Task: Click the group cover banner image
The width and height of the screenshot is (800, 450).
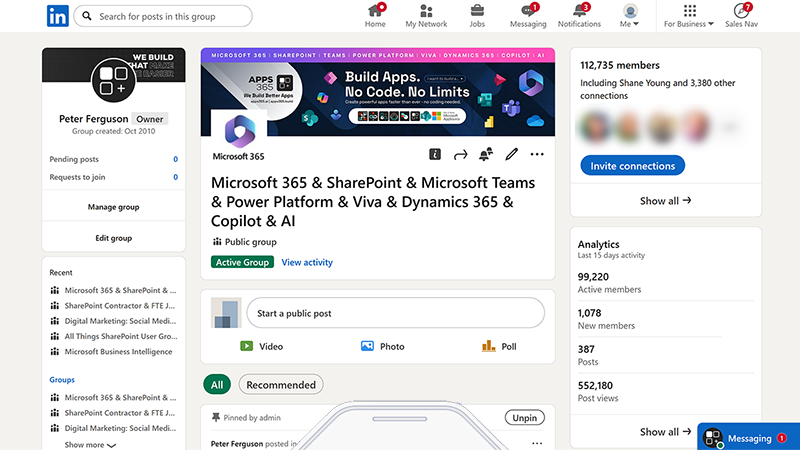Action: click(378, 92)
